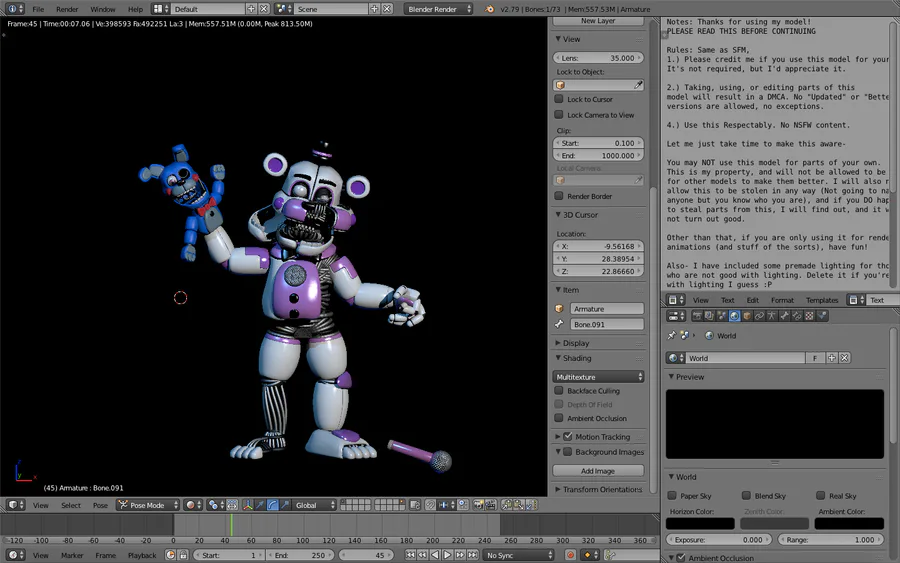
Task: Toggle the Render Border checkbox
Action: pyautogui.click(x=559, y=196)
